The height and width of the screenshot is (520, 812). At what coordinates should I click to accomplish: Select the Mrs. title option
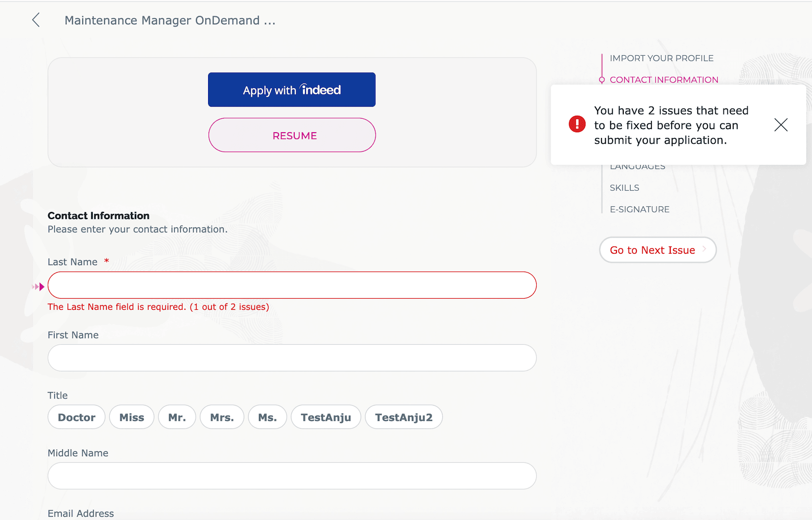click(222, 417)
